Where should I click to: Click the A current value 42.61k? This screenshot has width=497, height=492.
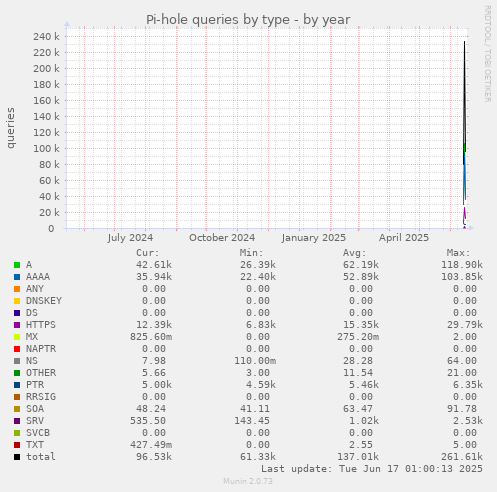[154, 265]
